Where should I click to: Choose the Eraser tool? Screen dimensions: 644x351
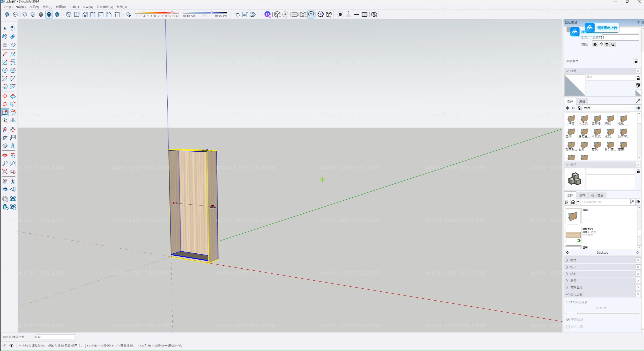point(13,37)
